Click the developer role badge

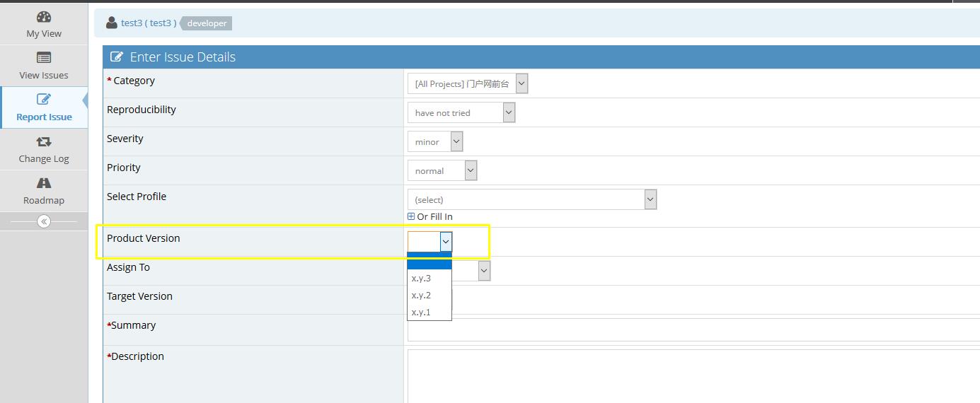tap(207, 23)
